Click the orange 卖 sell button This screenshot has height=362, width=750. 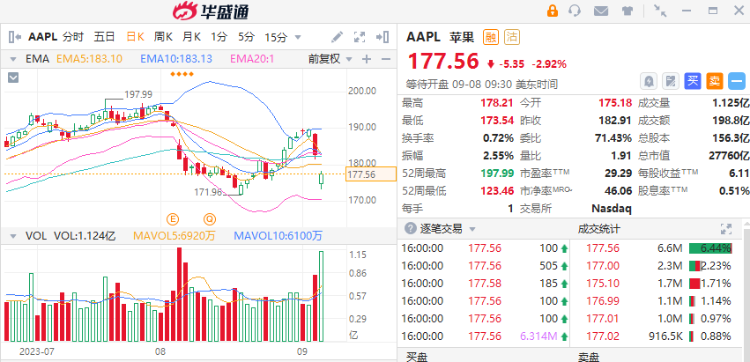coord(714,81)
